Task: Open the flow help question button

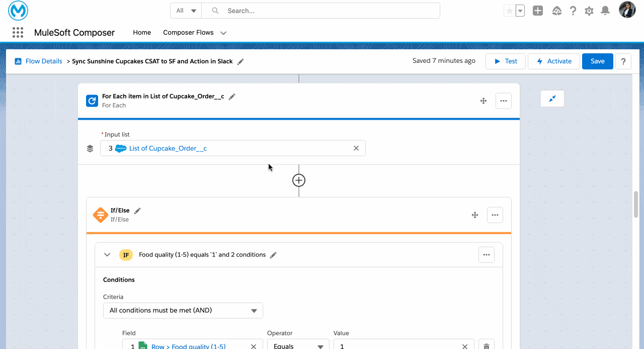Action: (x=623, y=61)
